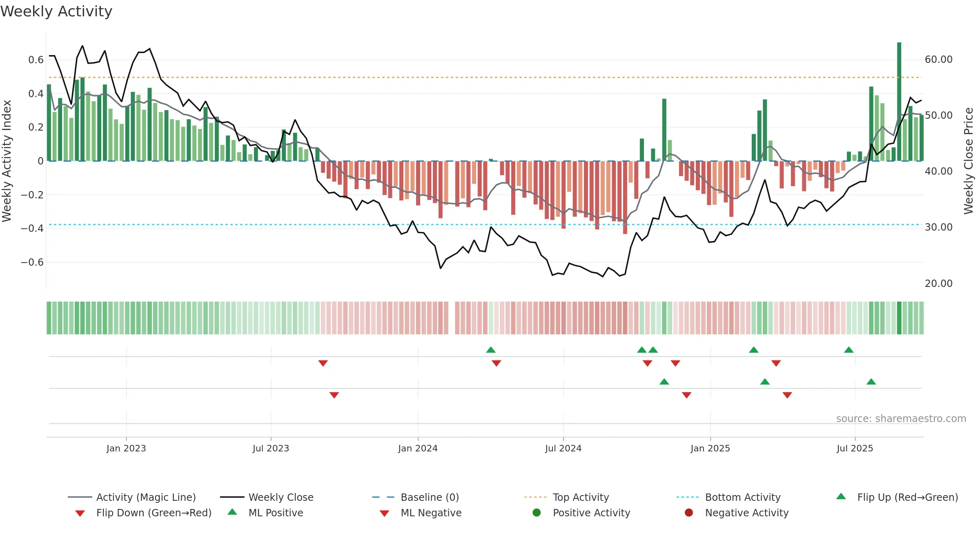Click the red ML Negative marker near Apr 2025
980x551 pixels.
click(x=787, y=395)
